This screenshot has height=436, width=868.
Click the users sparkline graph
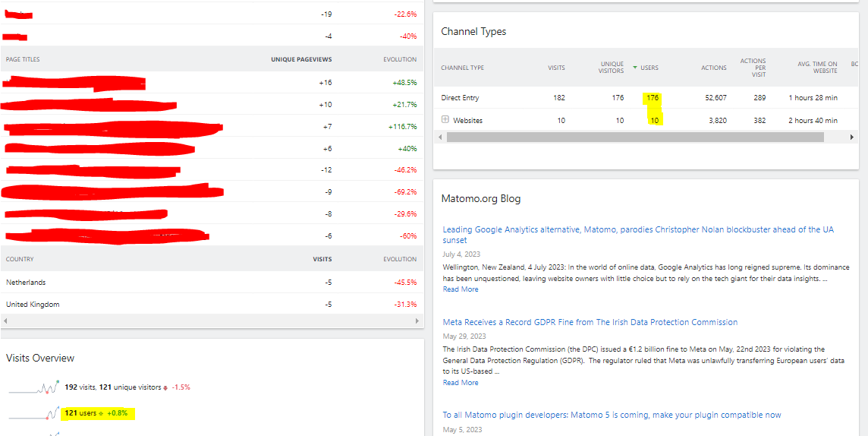(34, 413)
